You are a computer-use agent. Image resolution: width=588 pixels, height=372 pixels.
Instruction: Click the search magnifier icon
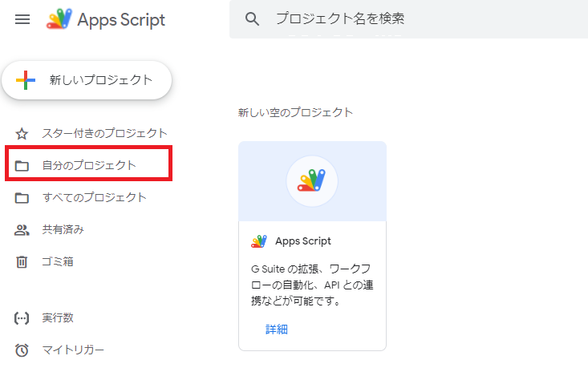click(252, 18)
